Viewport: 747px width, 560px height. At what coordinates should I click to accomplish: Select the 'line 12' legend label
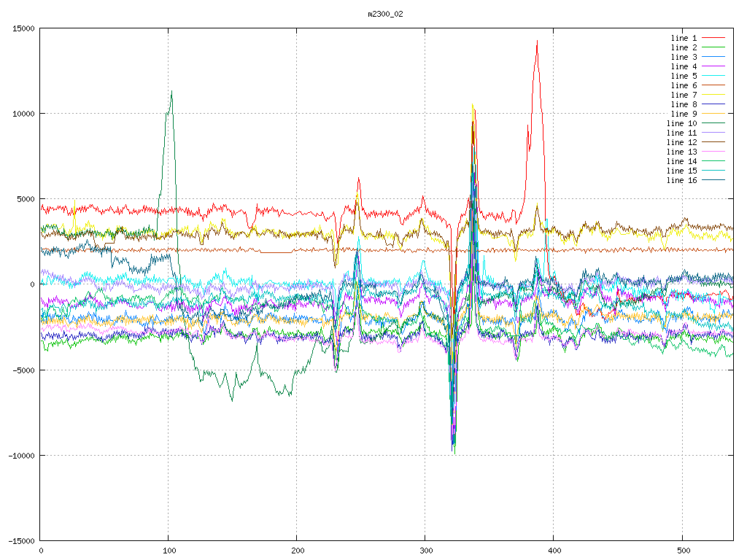coord(682,142)
